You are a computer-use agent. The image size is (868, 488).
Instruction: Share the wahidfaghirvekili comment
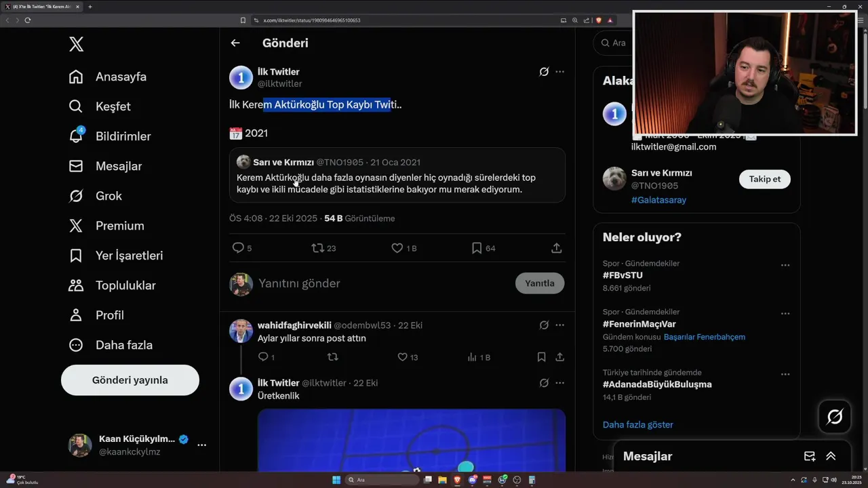pos(560,357)
